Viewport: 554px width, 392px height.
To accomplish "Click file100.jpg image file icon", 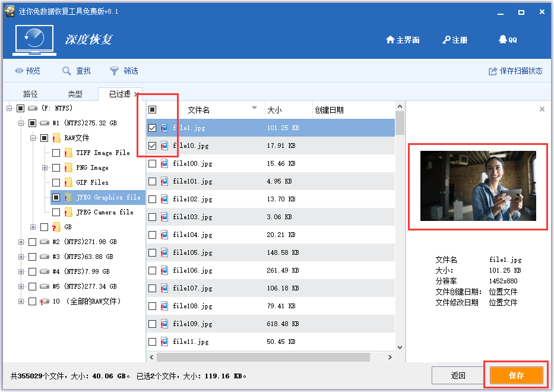I will pos(164,163).
